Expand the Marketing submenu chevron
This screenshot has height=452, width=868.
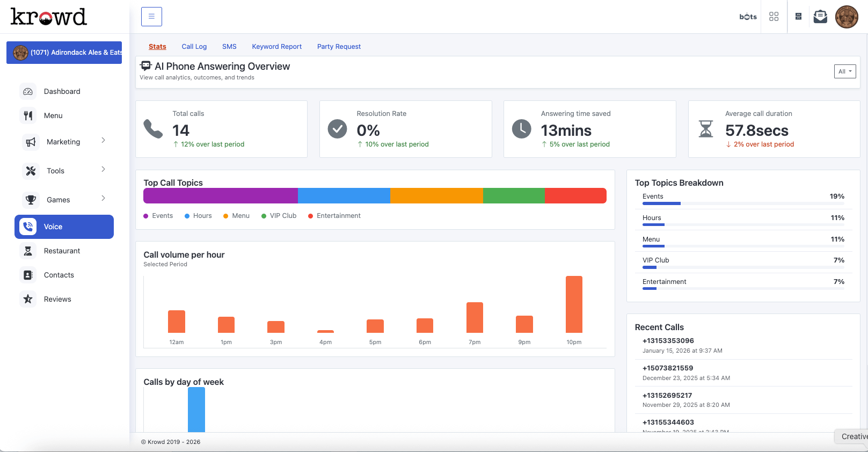coord(104,141)
